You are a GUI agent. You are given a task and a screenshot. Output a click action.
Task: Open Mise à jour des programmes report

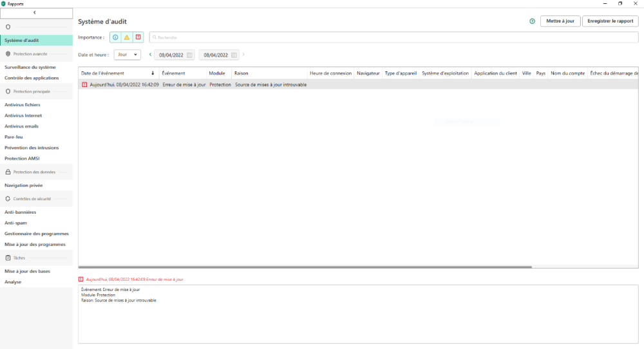[x=35, y=244]
